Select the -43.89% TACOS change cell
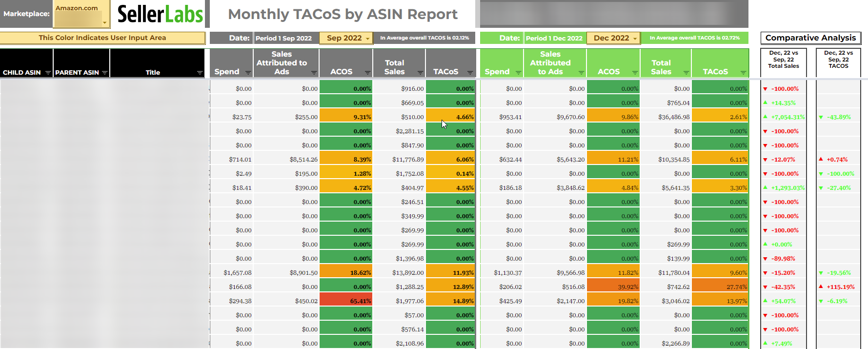This screenshot has height=349, width=868. (838, 117)
